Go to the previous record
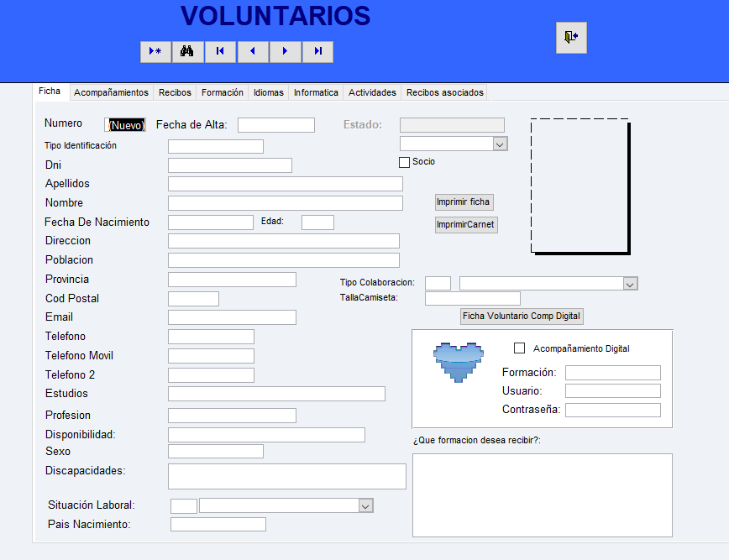The image size is (729, 560). click(253, 52)
